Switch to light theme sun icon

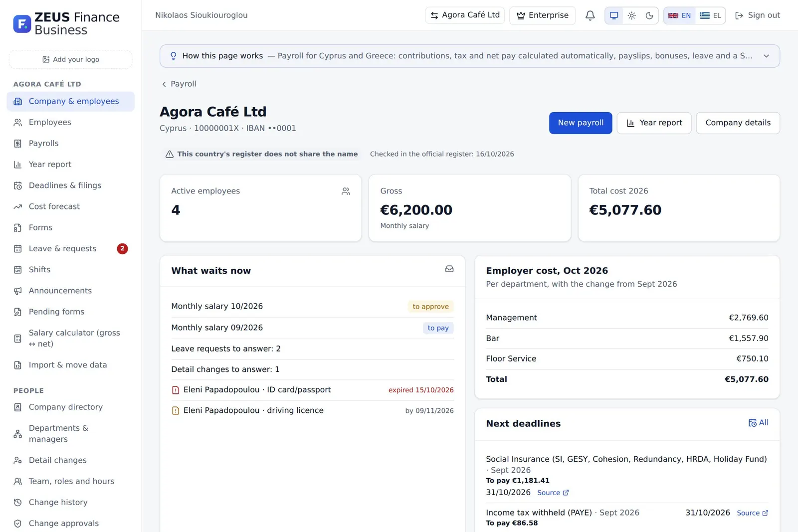pos(632,15)
